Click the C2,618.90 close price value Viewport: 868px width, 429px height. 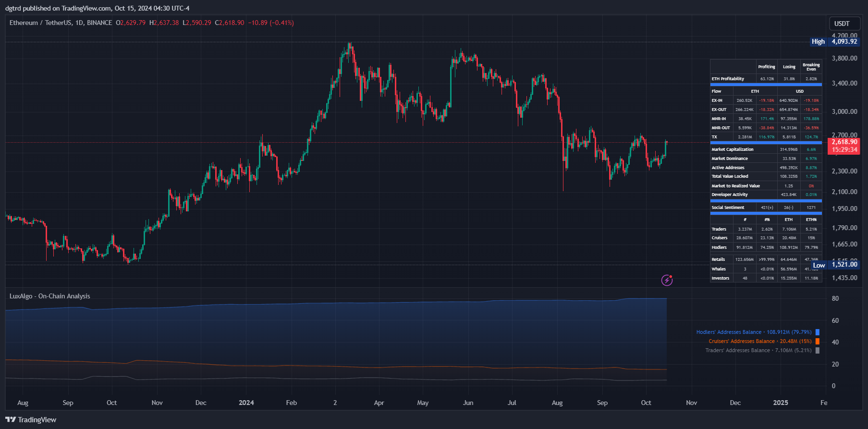pyautogui.click(x=230, y=23)
